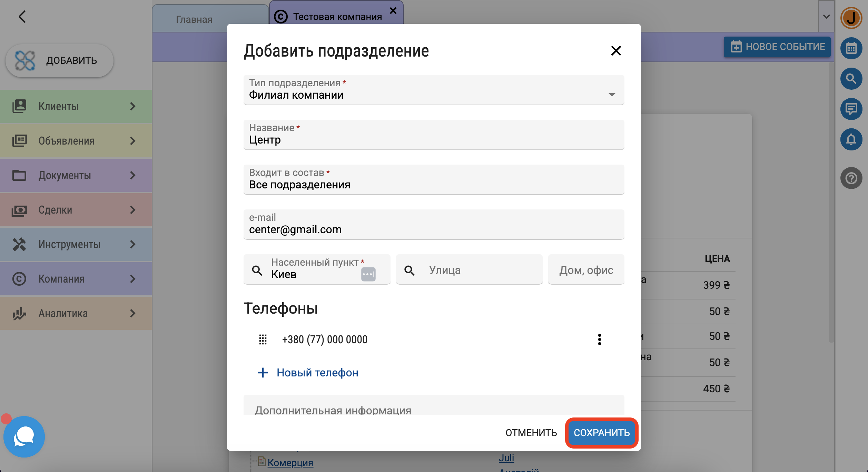Click the drag handle beside phone number

263,340
